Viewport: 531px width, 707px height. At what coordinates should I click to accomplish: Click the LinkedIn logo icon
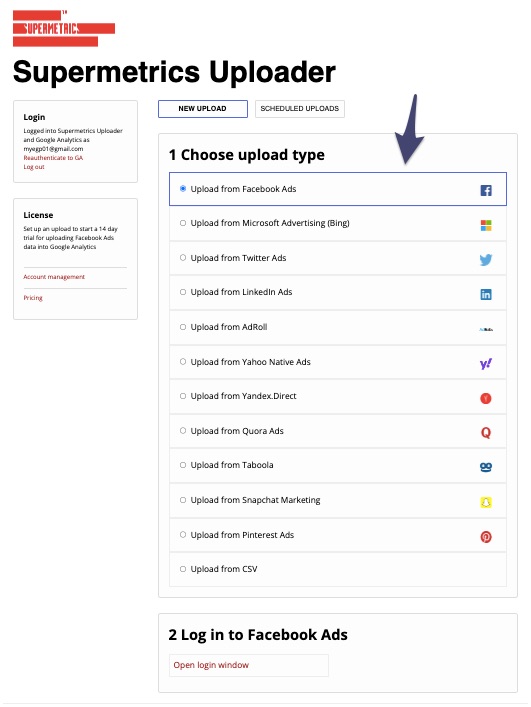[x=485, y=294]
